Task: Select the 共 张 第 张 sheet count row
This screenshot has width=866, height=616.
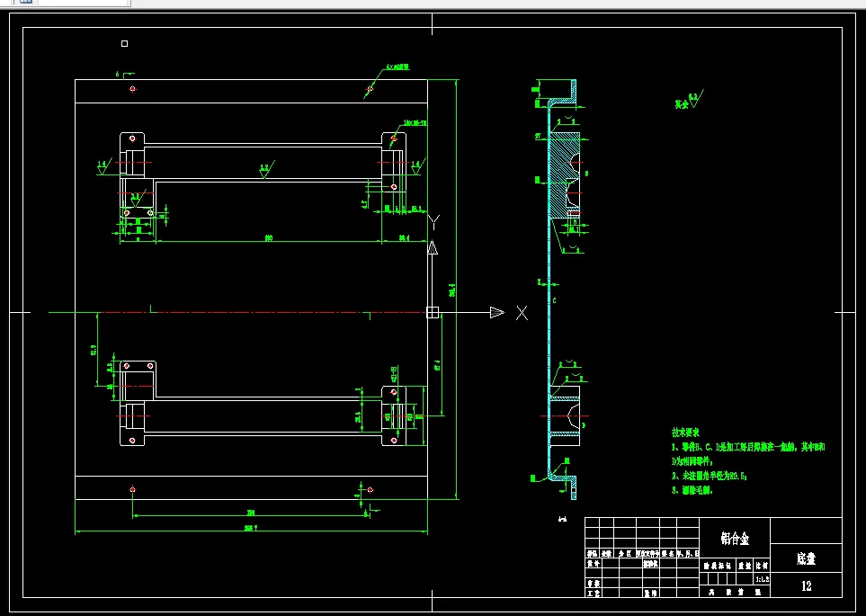Action: 735,592
